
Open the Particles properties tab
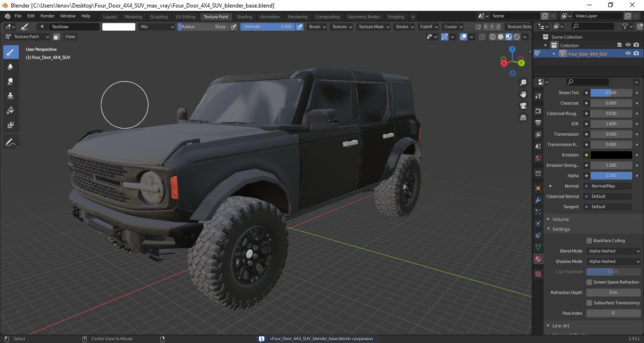point(538,212)
